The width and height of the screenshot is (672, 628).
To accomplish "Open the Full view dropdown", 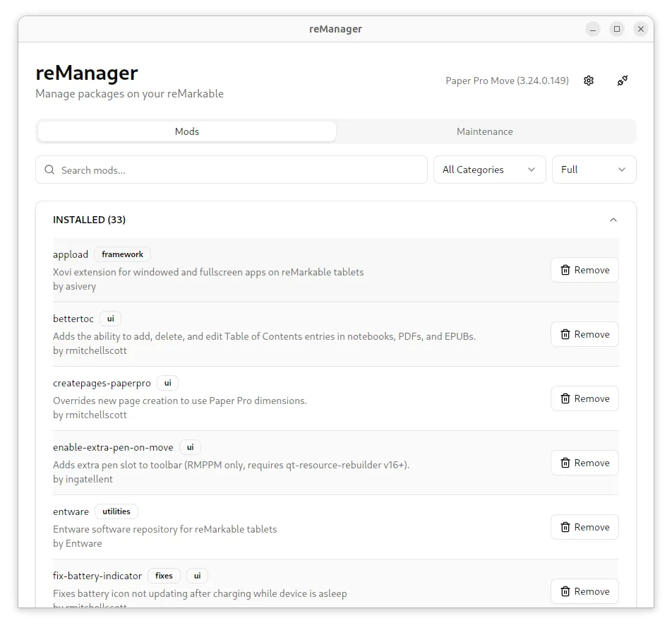I will click(594, 170).
